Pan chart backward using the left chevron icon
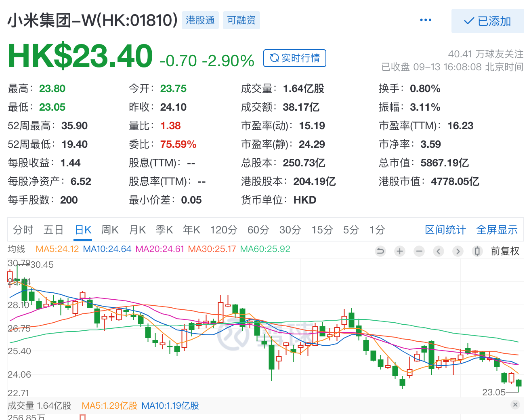Viewport: 529px width, 420px height. tap(439, 251)
